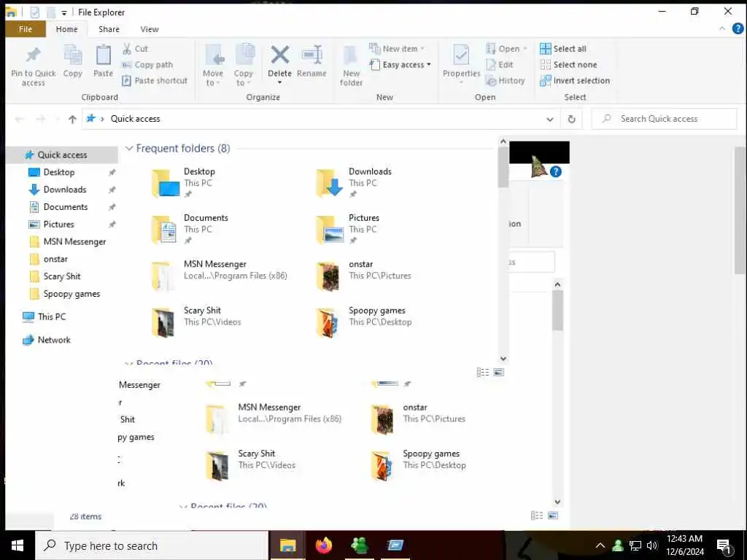Click Edit in the Open group
747x560 pixels.
pos(500,65)
